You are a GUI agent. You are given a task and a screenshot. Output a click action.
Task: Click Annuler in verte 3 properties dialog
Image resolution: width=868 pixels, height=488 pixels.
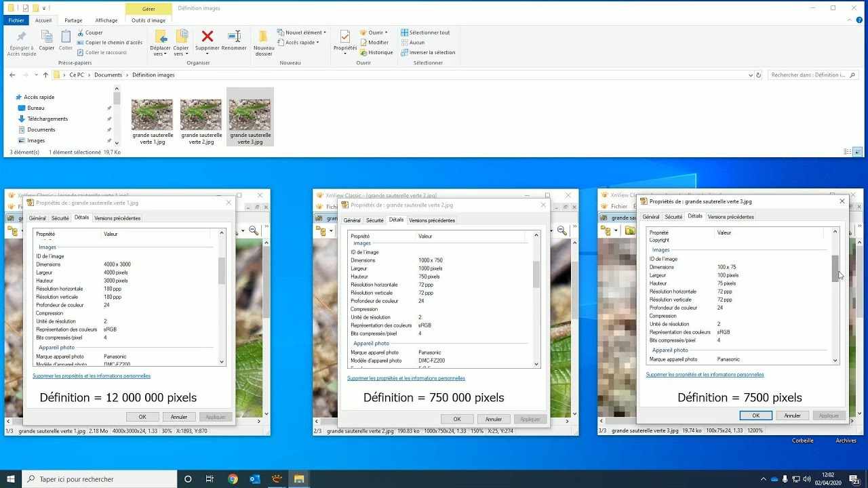(792, 415)
